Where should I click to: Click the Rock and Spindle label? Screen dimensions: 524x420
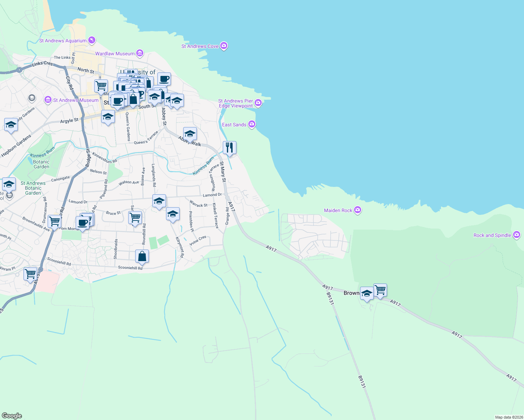[492, 235]
